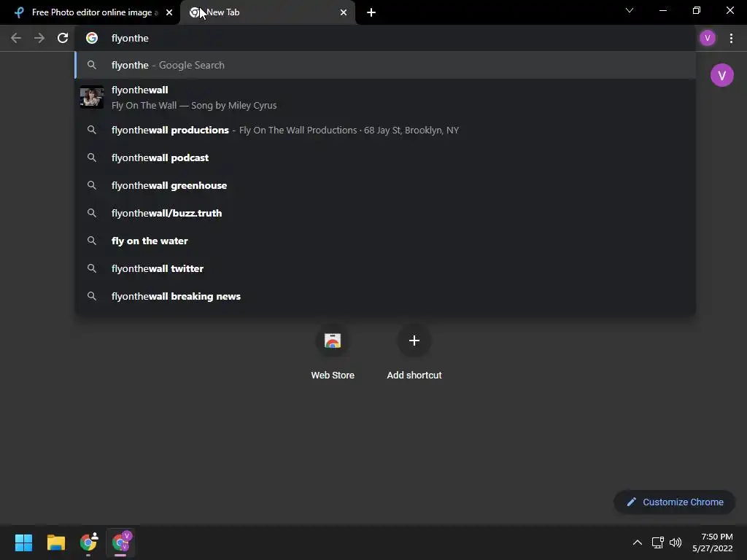Open a new tab with plus button

coord(371,12)
